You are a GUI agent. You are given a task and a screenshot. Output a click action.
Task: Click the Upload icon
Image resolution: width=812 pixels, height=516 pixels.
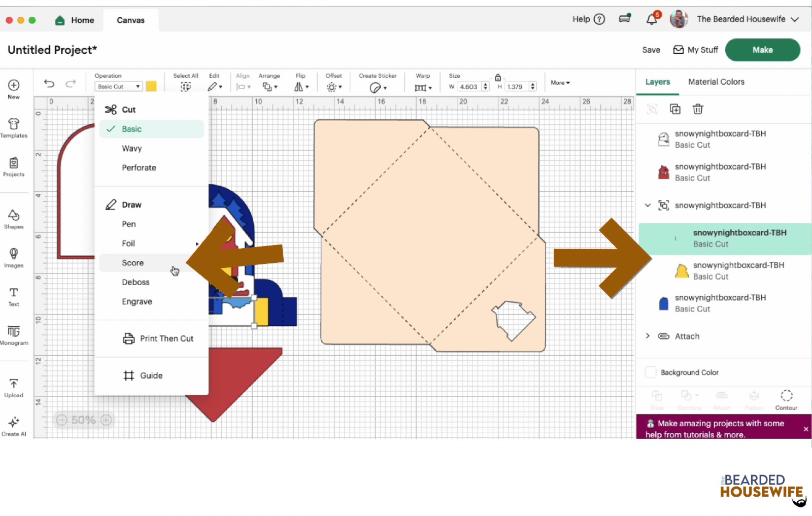(x=14, y=388)
